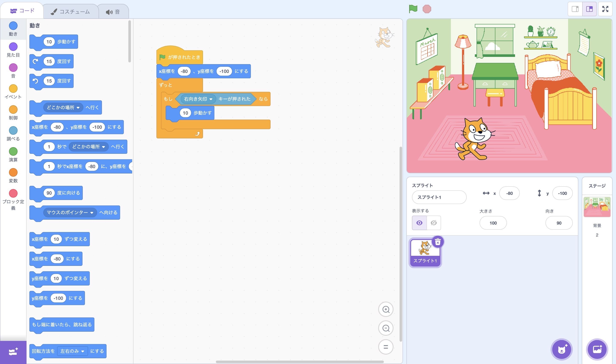Open どこかの場所 dropdown in へ行く block

[x=63, y=107]
